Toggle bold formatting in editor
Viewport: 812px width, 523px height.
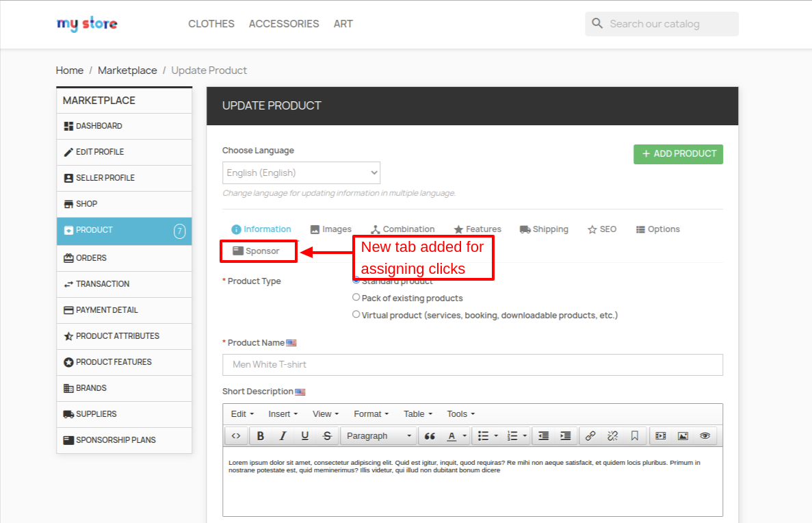pyautogui.click(x=261, y=436)
